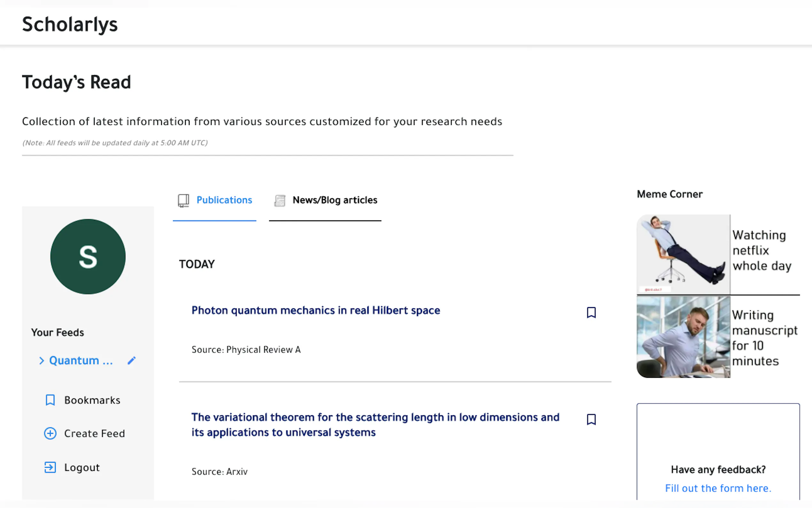Open Photon quantum mechanics in real Hilbert space
This screenshot has height=508, width=812.
click(x=316, y=310)
